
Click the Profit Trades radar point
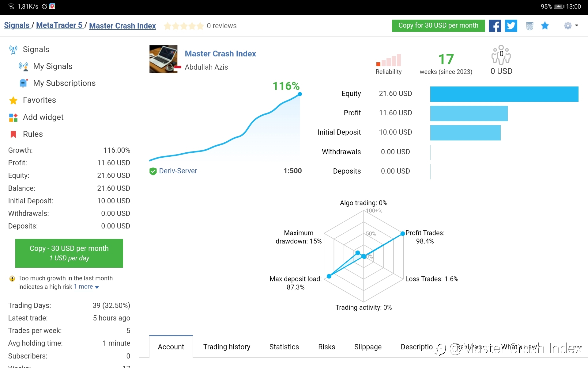[403, 234]
